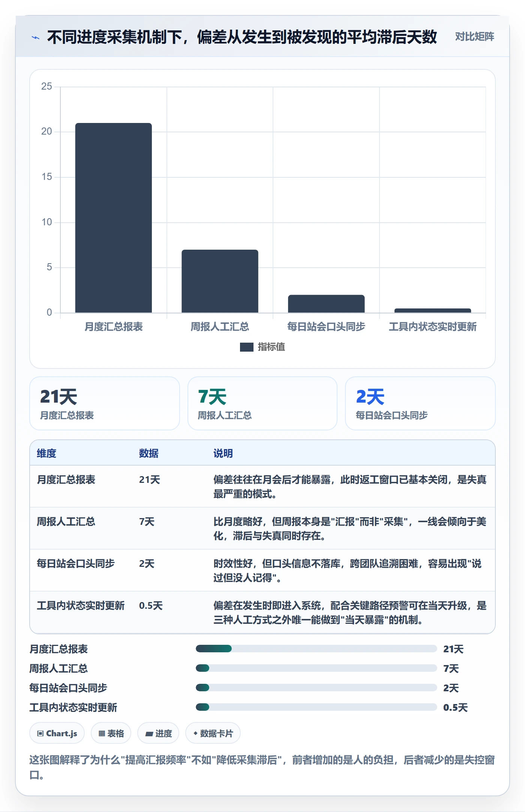
Task: Click the footer note starting with 这张图解释了
Action: pos(262,767)
